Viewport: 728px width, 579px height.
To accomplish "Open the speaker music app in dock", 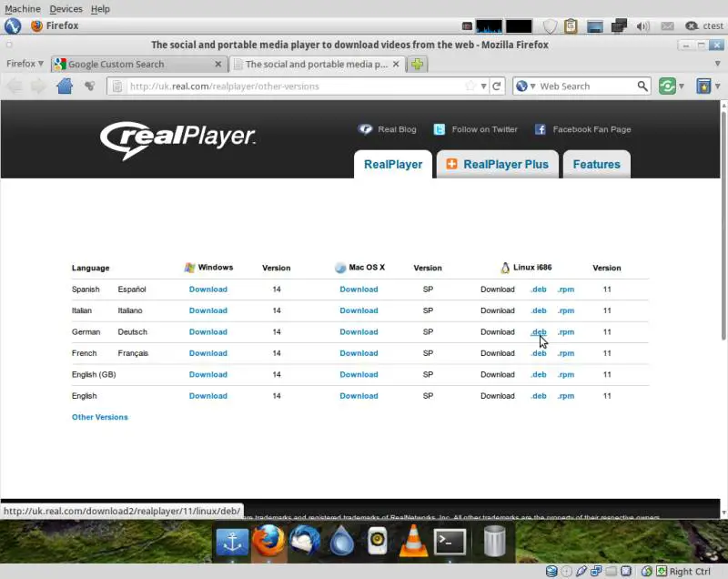I will (377, 541).
